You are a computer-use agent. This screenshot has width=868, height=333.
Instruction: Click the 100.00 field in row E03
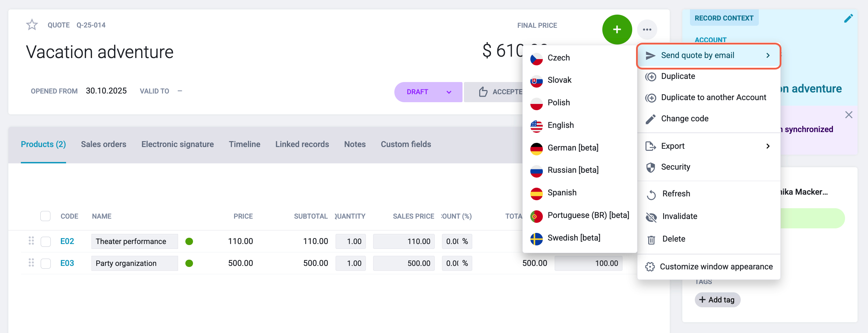(588, 263)
